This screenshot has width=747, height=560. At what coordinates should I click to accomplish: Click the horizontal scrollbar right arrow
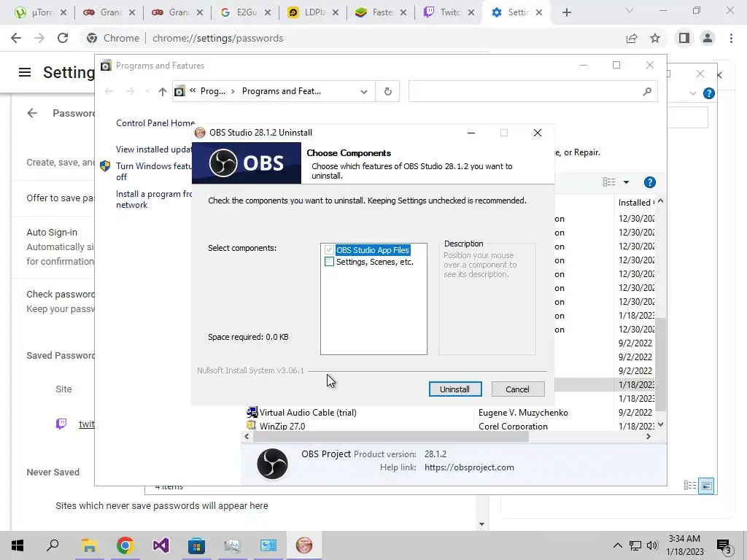pos(648,437)
